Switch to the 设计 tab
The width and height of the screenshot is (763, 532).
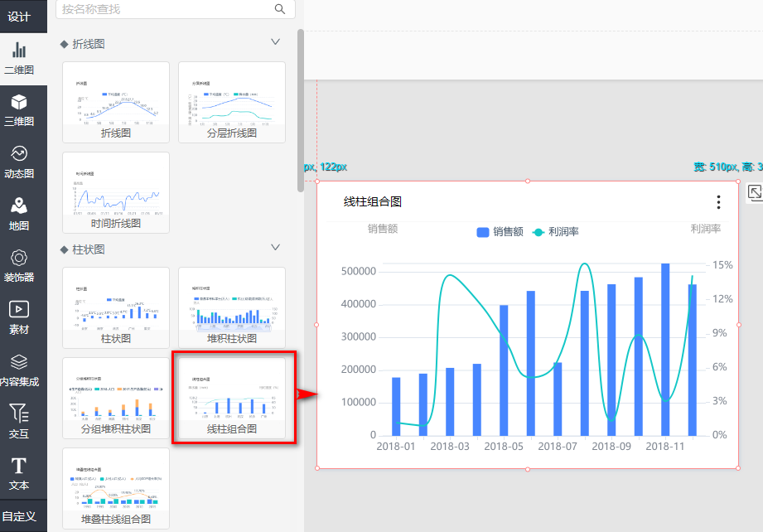tap(18, 17)
